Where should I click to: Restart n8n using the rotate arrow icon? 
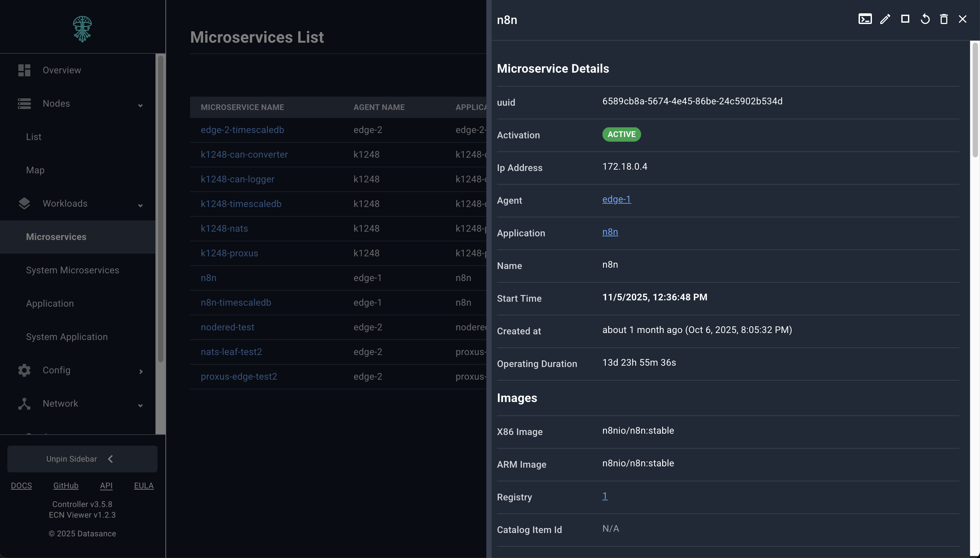(x=924, y=19)
